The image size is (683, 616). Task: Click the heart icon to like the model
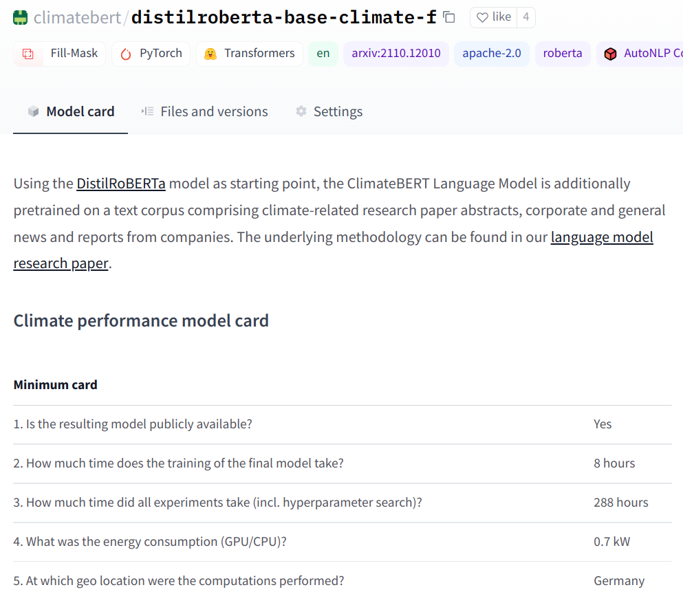(x=482, y=17)
